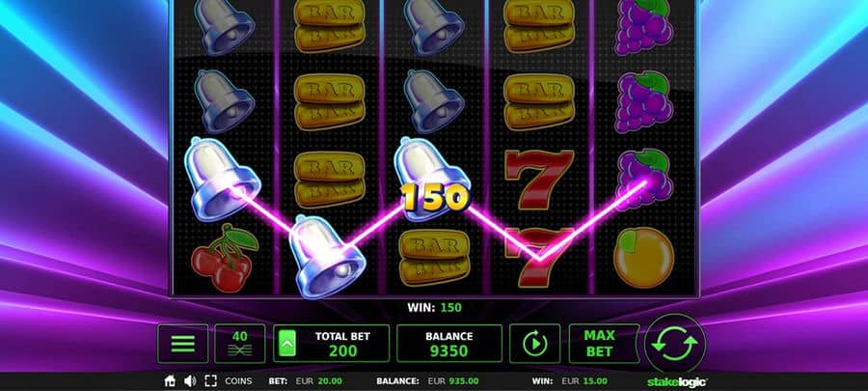The image size is (868, 391).
Task: Click the upper red seven on fourth reel
Action: [x=538, y=179]
